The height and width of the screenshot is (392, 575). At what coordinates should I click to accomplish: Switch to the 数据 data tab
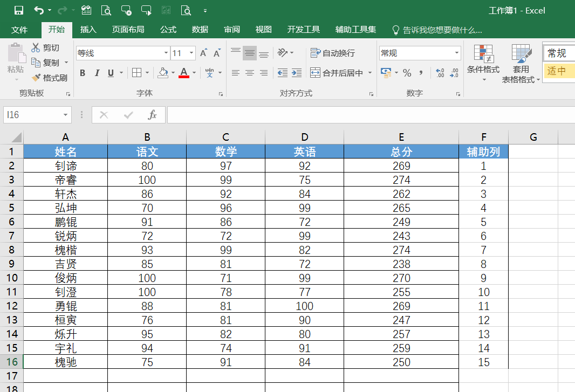coord(200,30)
